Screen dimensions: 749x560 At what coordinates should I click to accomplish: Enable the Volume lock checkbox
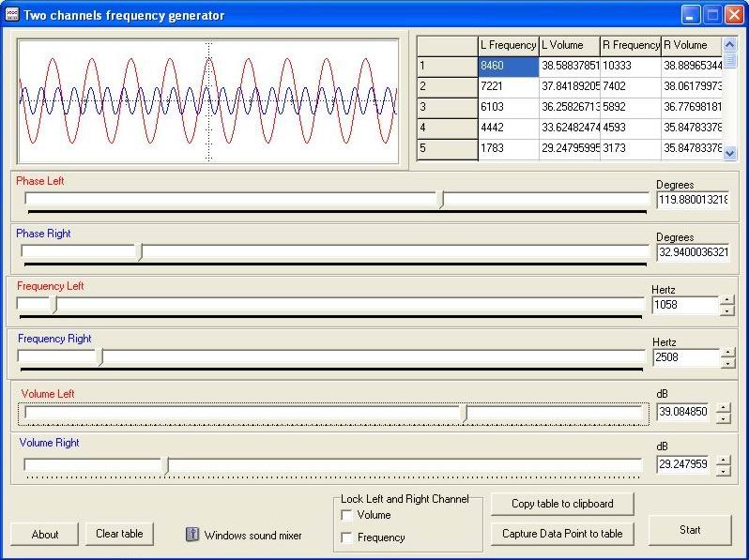[x=347, y=515]
